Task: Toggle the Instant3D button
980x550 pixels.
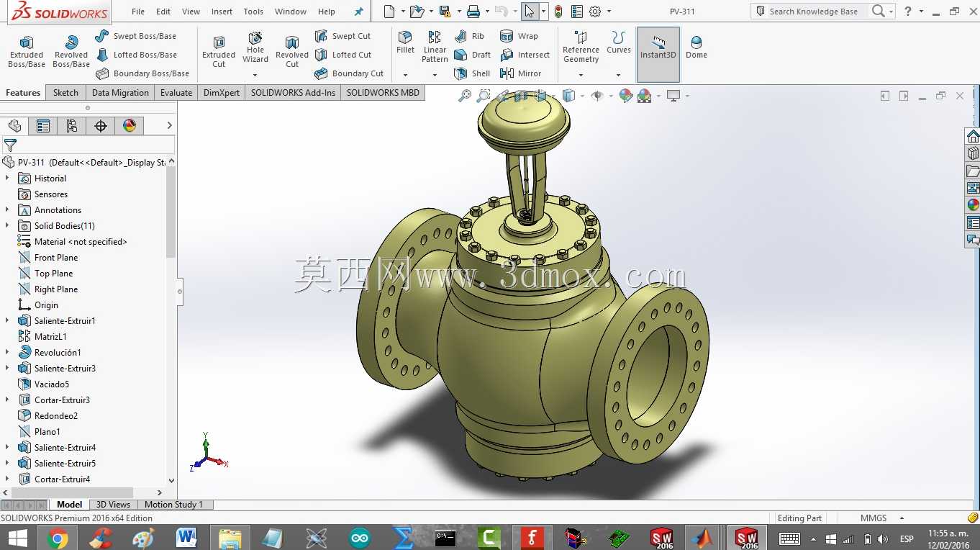Action: point(658,55)
